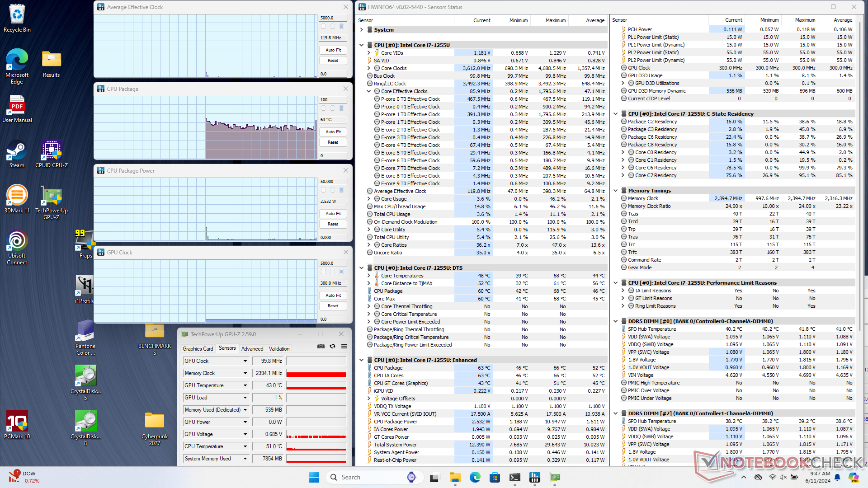Image resolution: width=868 pixels, height=488 pixels.
Task: Switch to the Validation tab in GPU-Z
Action: pos(279,348)
